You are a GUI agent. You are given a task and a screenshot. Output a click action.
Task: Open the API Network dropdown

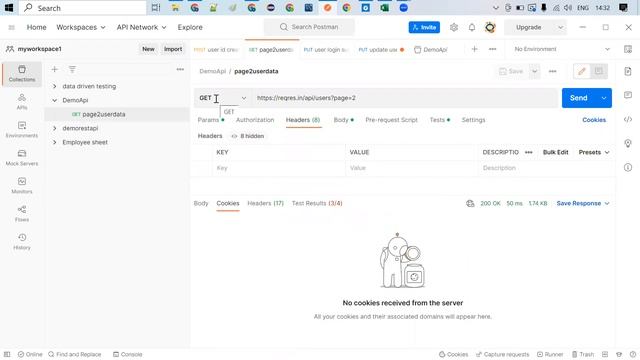coord(142,27)
